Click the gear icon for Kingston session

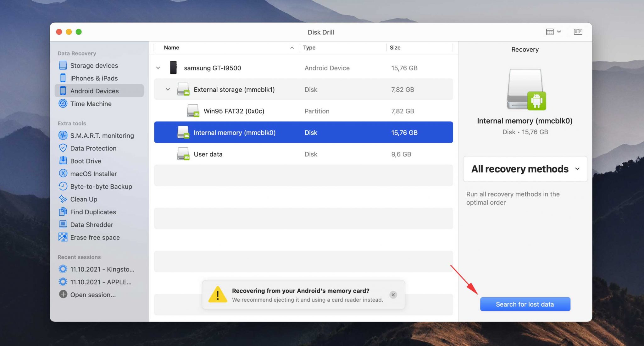pyautogui.click(x=63, y=269)
